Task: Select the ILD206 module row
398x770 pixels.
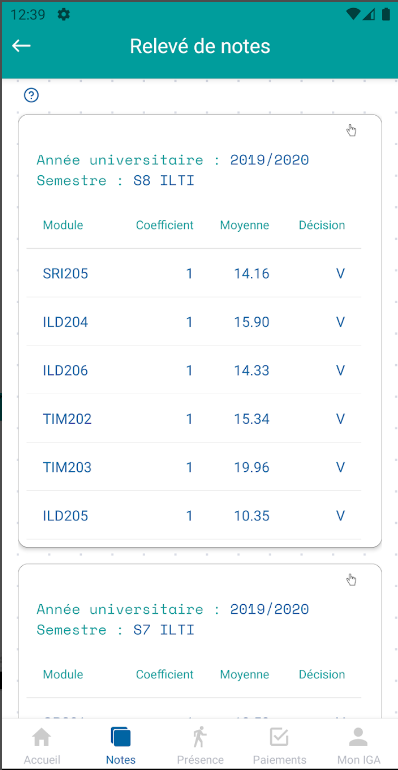Action: [x=194, y=370]
